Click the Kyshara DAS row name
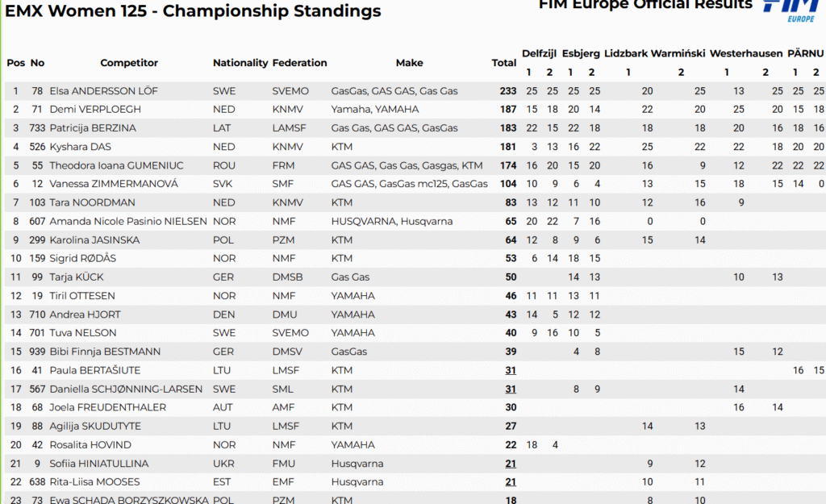 coord(80,147)
